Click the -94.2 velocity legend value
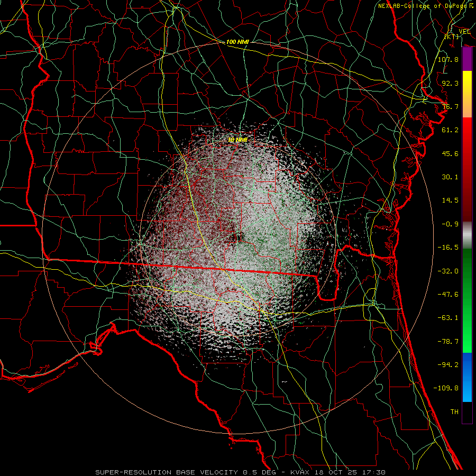This screenshot has width=476, height=476. (448, 365)
